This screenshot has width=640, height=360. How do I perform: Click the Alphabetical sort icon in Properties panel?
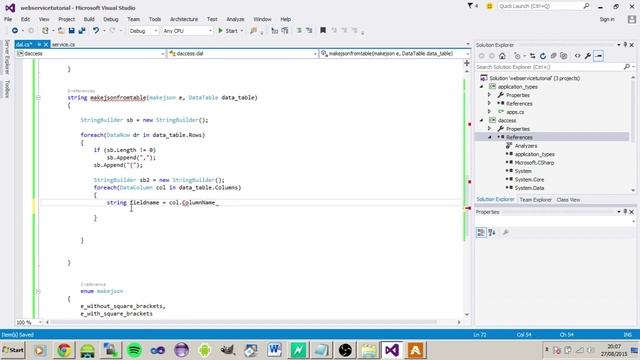point(492,232)
